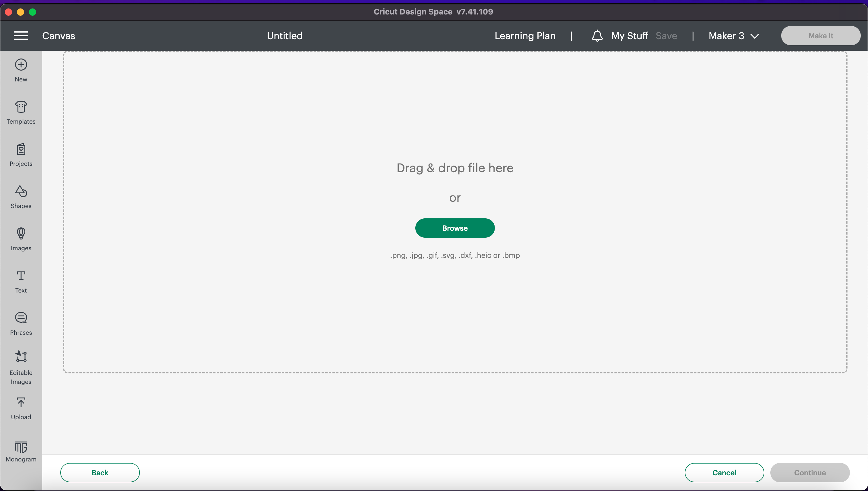868x491 pixels.
Task: Open the Templates t-shirt icon
Action: point(21,107)
